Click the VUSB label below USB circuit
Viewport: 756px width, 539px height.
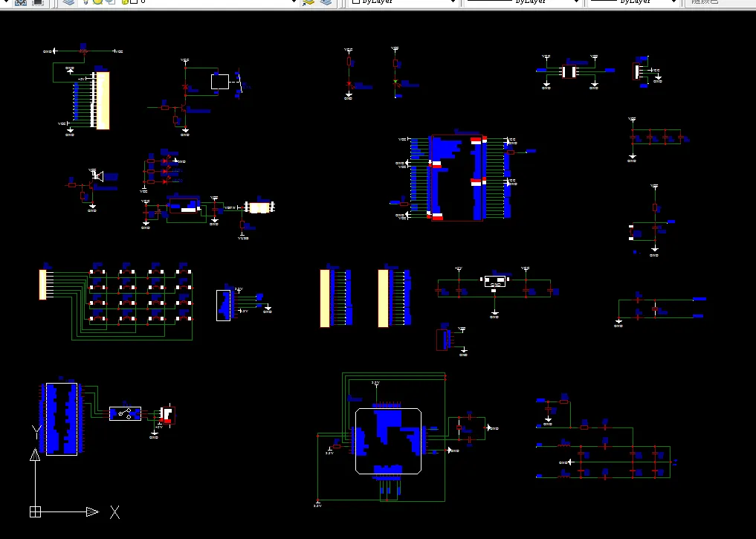[243, 238]
